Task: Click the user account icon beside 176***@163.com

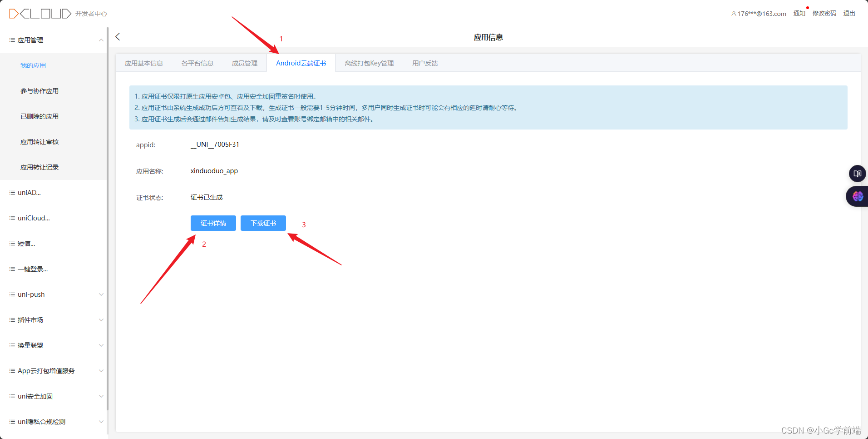Action: pyautogui.click(x=734, y=14)
